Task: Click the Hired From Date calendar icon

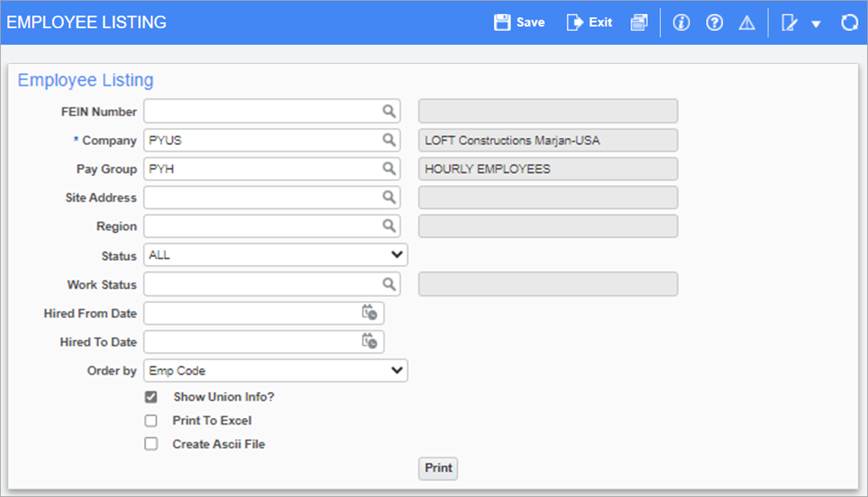Action: tap(371, 312)
